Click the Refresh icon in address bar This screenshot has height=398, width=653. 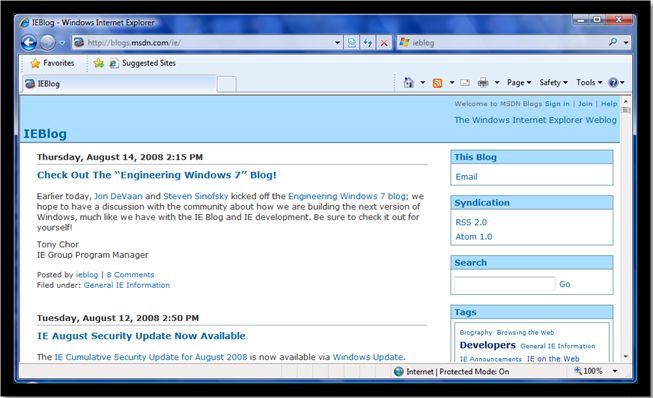pos(368,42)
